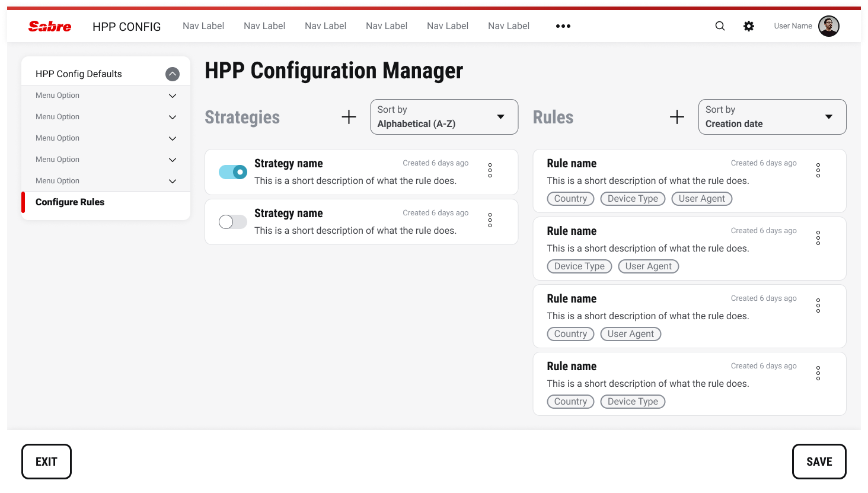Click the user avatar photo

pyautogui.click(x=828, y=26)
